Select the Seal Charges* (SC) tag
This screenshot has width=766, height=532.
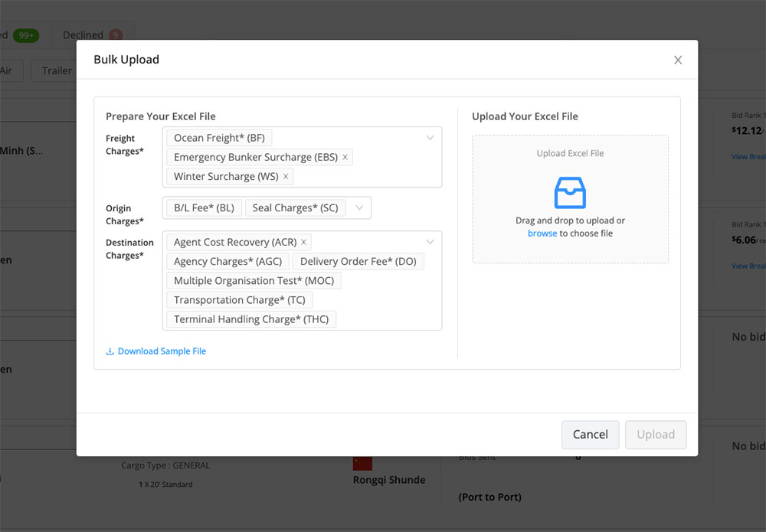coord(295,208)
